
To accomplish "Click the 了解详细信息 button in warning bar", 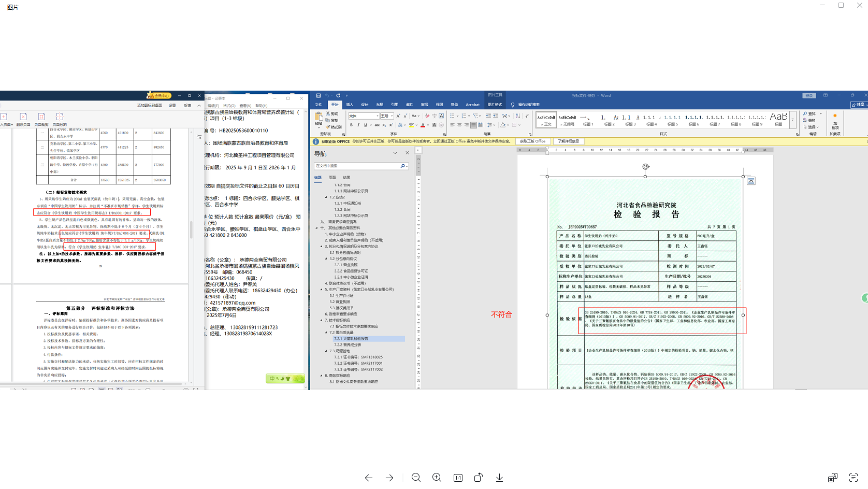I will [568, 141].
